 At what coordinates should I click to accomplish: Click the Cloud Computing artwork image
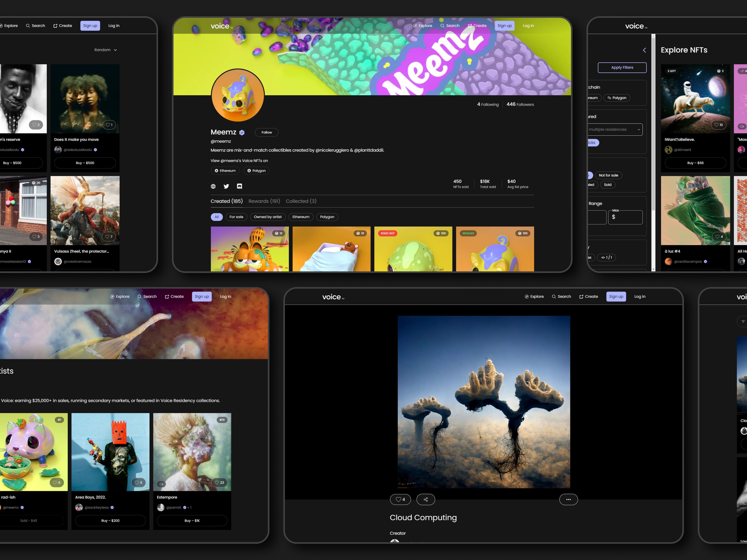coord(484,402)
